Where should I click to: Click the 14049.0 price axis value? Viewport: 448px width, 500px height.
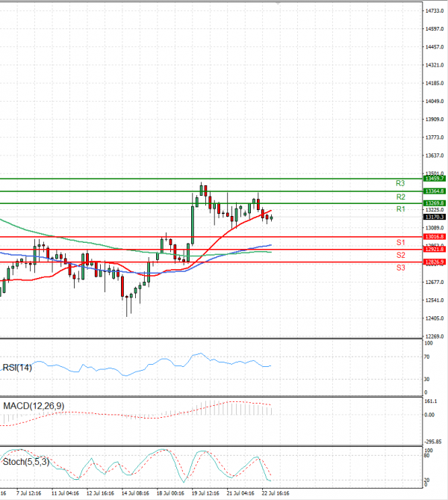[435, 102]
